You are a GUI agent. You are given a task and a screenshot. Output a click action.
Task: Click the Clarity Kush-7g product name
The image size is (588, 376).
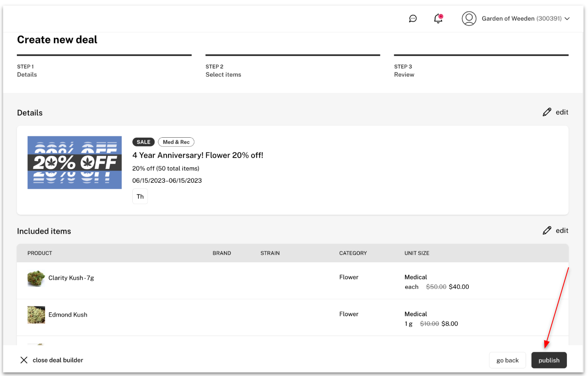pyautogui.click(x=71, y=278)
